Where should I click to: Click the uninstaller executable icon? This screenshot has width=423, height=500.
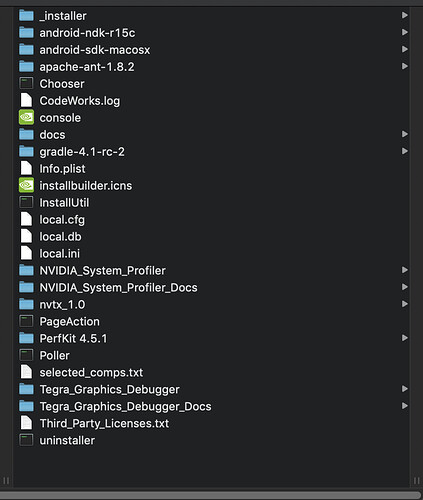[x=26, y=440]
